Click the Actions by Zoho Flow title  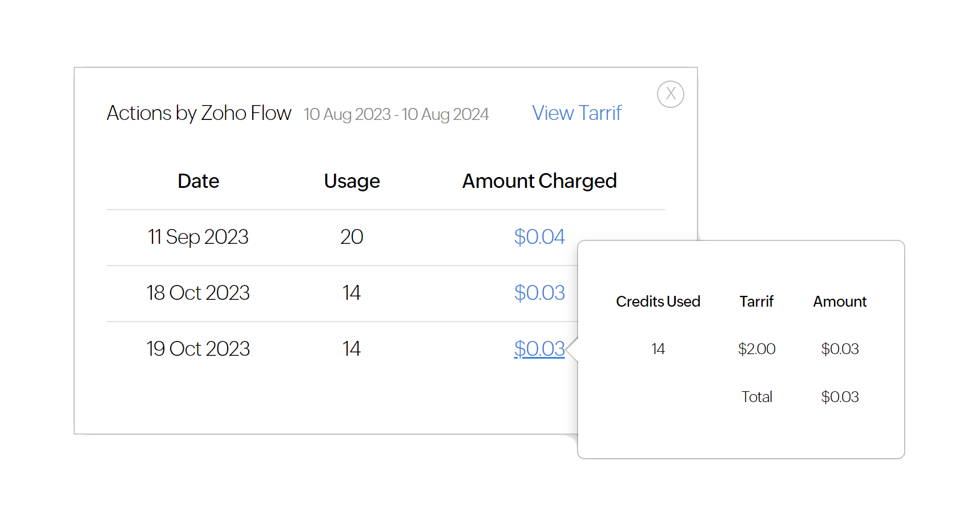coord(199,113)
